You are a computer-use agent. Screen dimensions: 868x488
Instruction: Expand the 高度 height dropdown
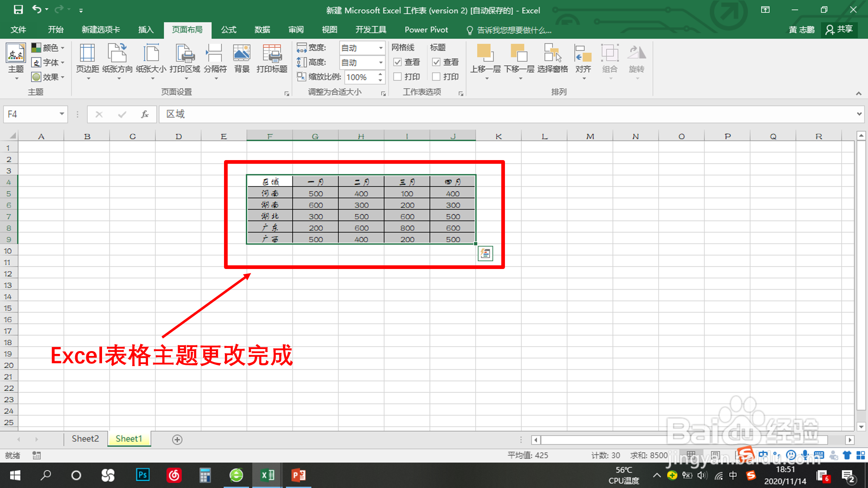coord(381,63)
